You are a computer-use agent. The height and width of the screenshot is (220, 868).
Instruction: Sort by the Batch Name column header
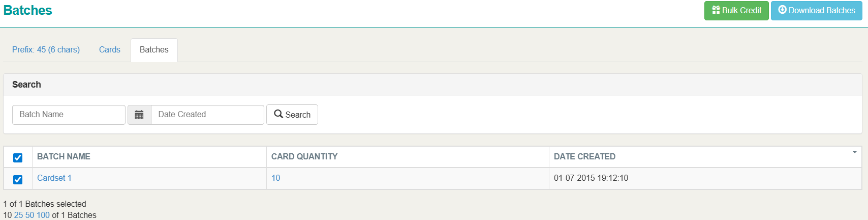(x=64, y=157)
